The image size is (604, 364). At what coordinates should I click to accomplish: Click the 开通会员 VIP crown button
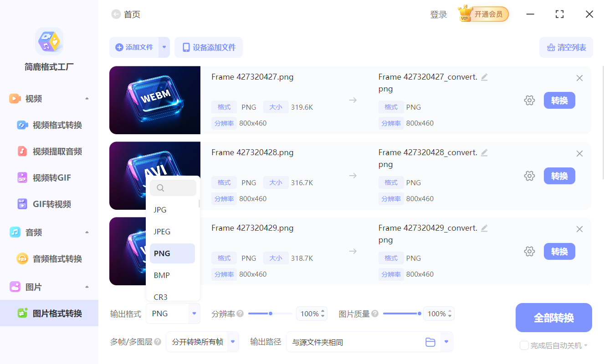[x=483, y=14]
